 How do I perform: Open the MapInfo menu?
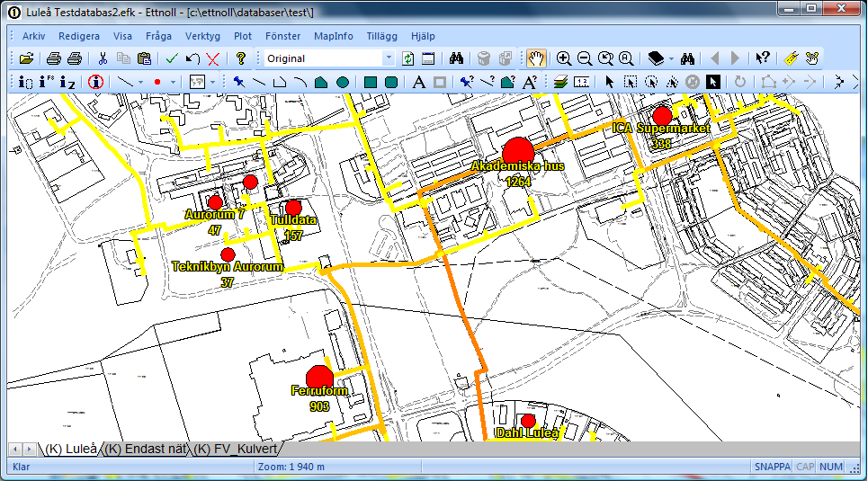(333, 36)
